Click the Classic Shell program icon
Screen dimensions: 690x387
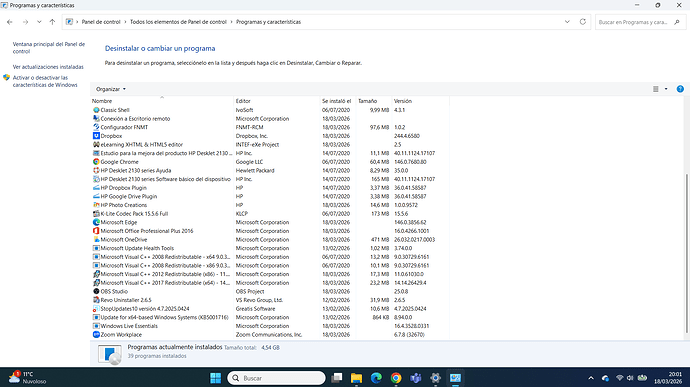point(96,110)
